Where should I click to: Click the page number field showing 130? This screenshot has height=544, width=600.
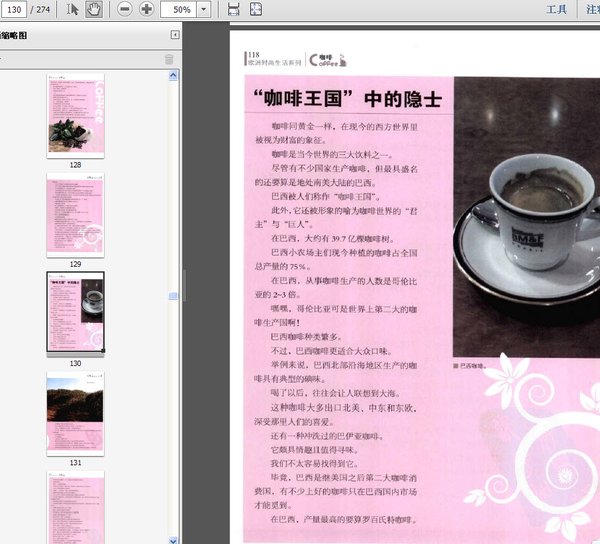click(20, 9)
